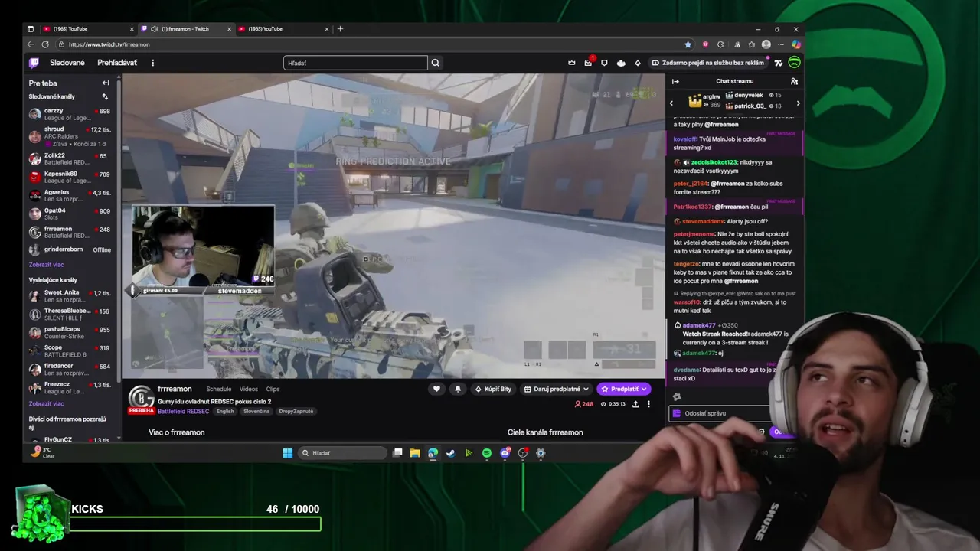
Task: Open the Twitch home logo
Action: (34, 63)
